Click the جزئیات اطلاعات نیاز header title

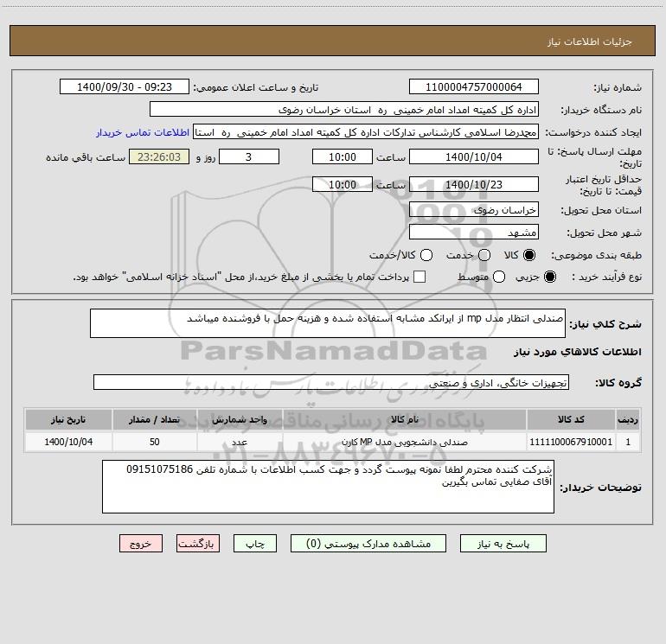(x=590, y=41)
